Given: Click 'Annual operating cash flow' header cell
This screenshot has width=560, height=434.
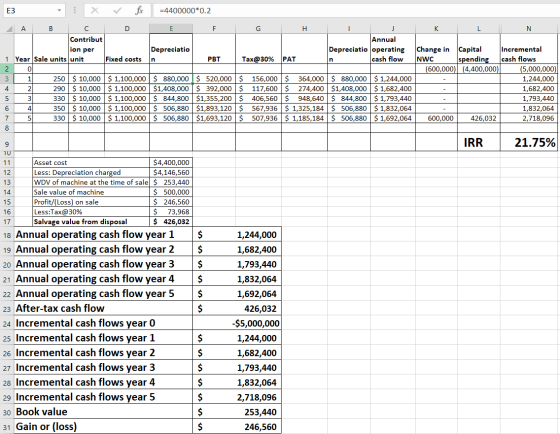Looking at the screenshot, I should [x=392, y=49].
